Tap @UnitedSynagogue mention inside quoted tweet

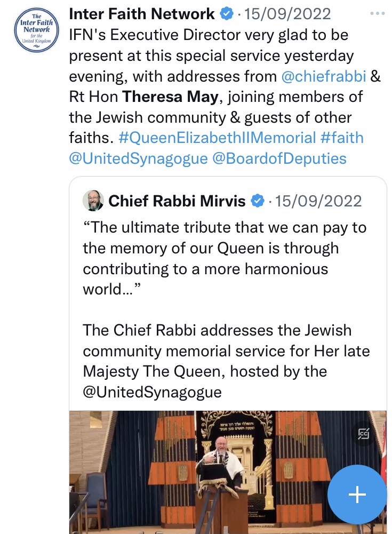tap(152, 392)
